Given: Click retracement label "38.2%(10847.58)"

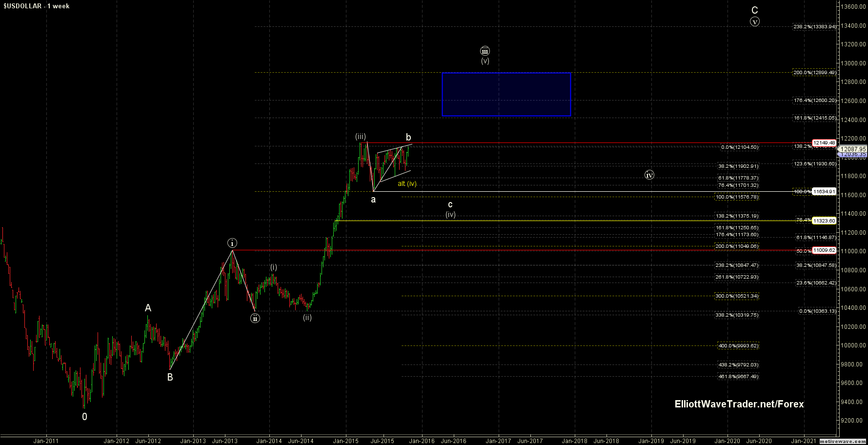Looking at the screenshot, I should (816, 265).
